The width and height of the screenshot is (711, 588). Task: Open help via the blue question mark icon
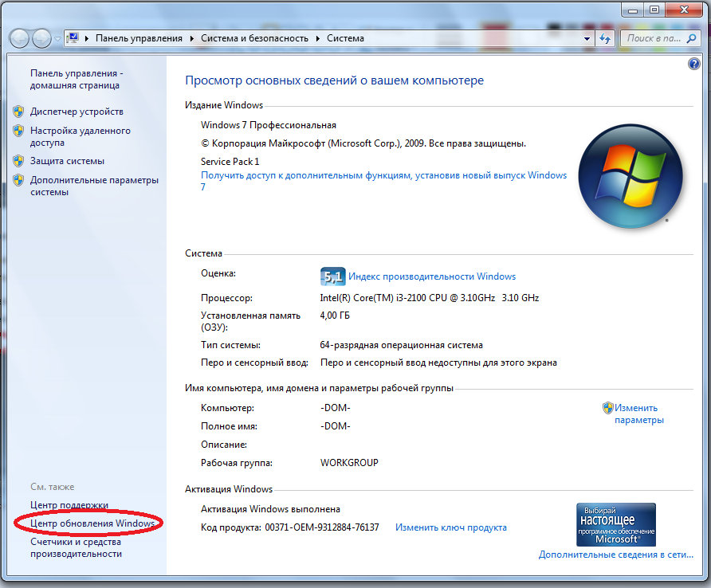click(x=693, y=64)
